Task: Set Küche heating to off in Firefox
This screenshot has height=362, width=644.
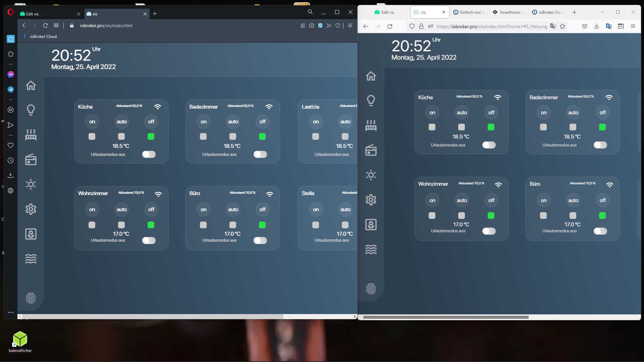Action: click(491, 113)
